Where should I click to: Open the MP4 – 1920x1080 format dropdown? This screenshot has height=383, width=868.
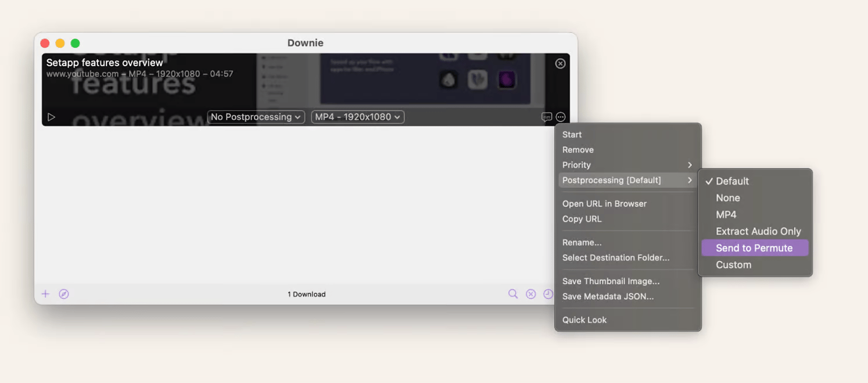357,117
